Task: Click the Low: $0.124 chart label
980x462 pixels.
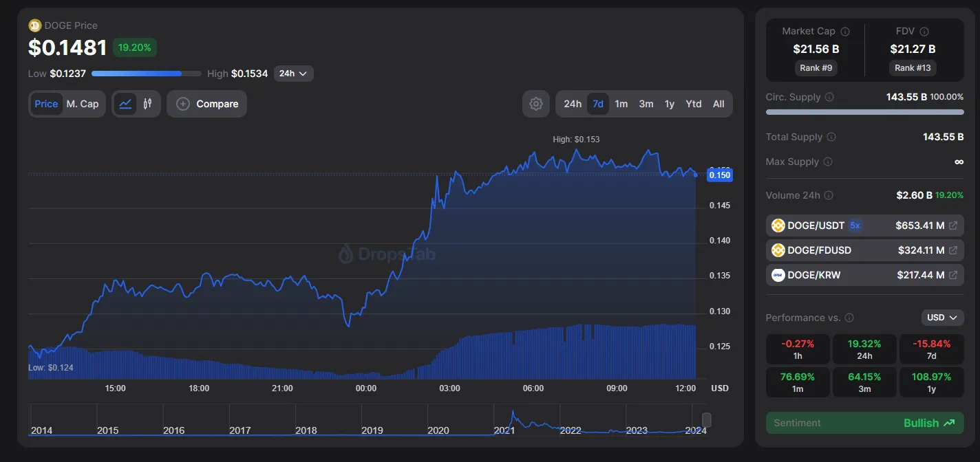Action: click(x=51, y=368)
